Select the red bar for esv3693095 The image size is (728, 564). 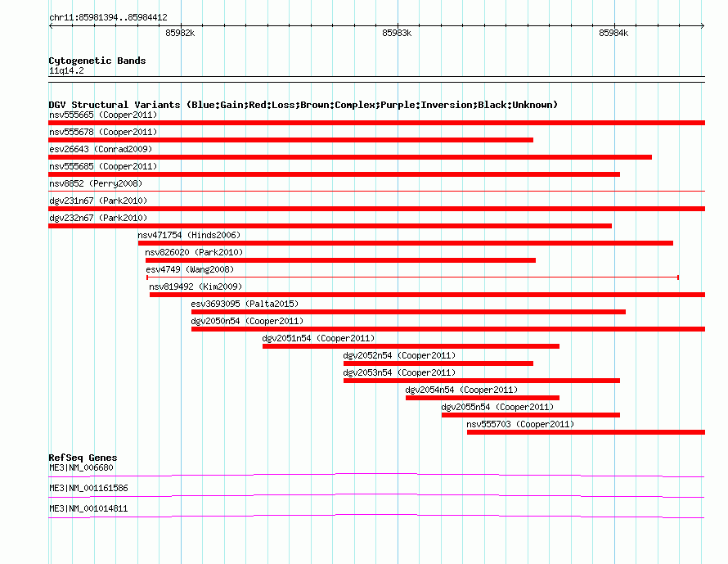click(x=408, y=312)
